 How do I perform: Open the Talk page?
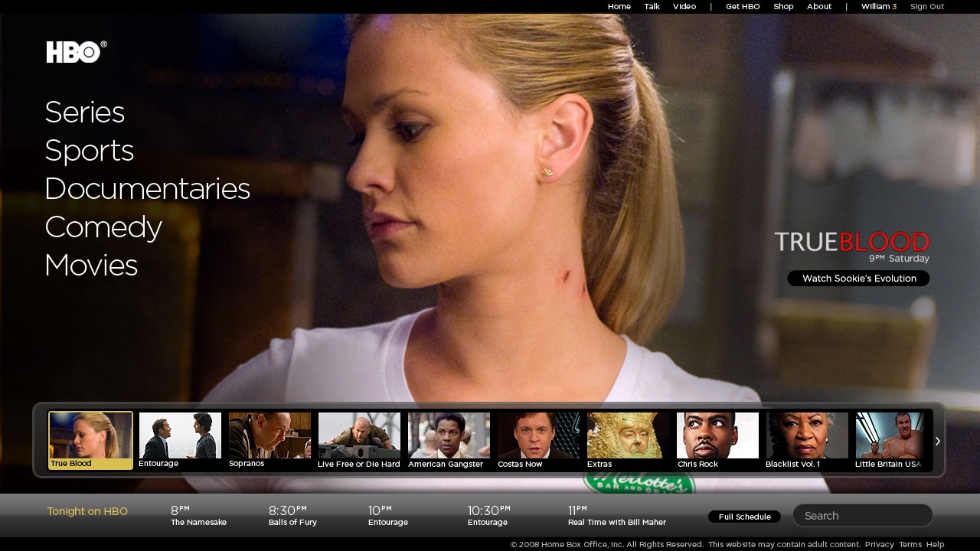652,6
